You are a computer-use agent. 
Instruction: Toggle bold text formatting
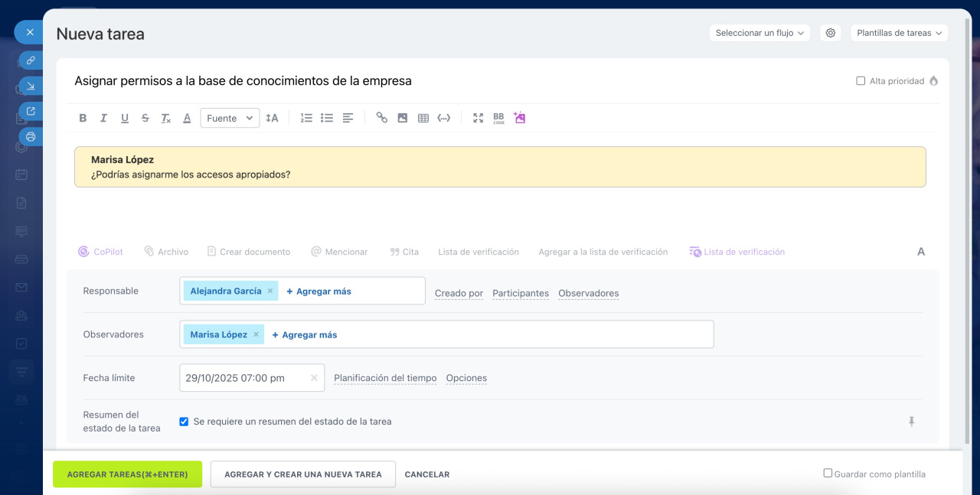point(83,118)
